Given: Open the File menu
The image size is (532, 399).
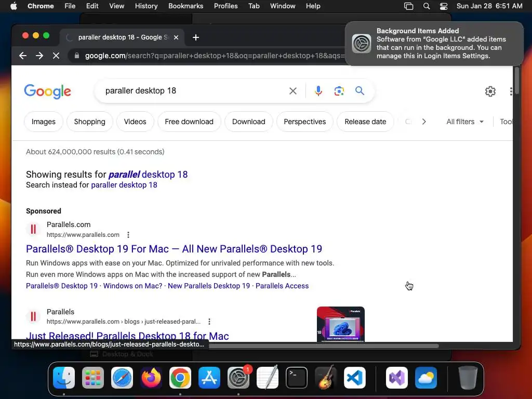Looking at the screenshot, I should pos(70,6).
